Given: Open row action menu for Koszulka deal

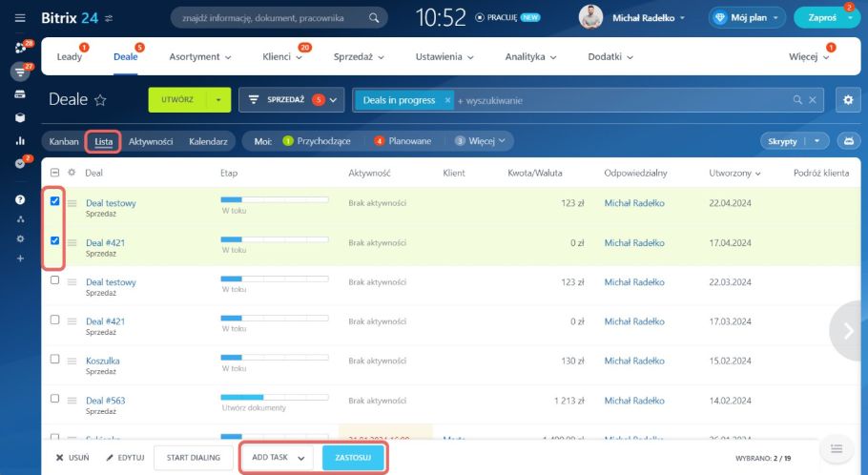Looking at the screenshot, I should 72,361.
